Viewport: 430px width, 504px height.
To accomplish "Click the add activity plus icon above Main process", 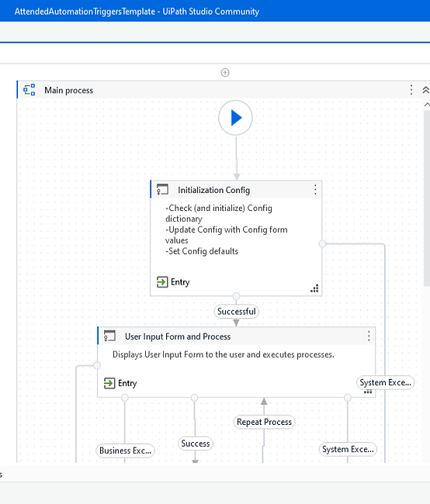I will tap(225, 73).
